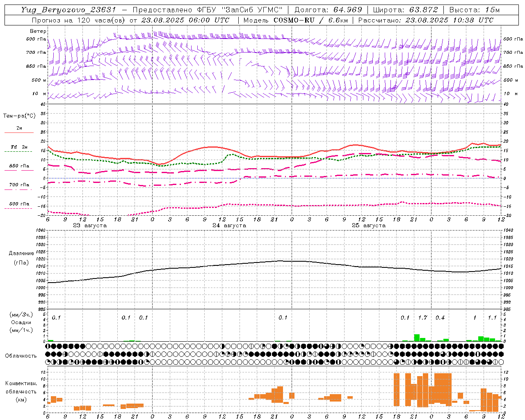The height and width of the screenshot is (420, 525).
Task: Click the elevation text "Высота: 15м"
Action: click(x=475, y=10)
